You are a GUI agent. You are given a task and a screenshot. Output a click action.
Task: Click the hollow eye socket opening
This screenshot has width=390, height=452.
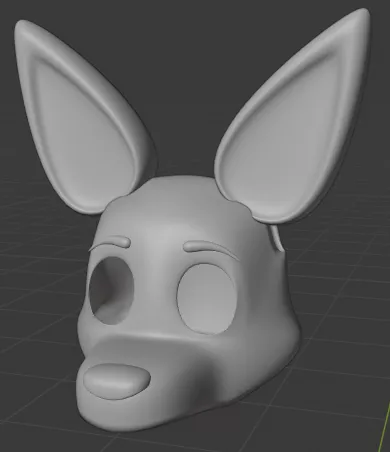(112, 291)
